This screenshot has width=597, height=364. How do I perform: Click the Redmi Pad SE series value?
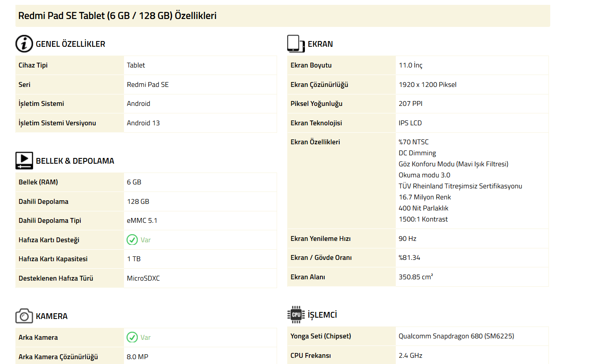(x=148, y=85)
